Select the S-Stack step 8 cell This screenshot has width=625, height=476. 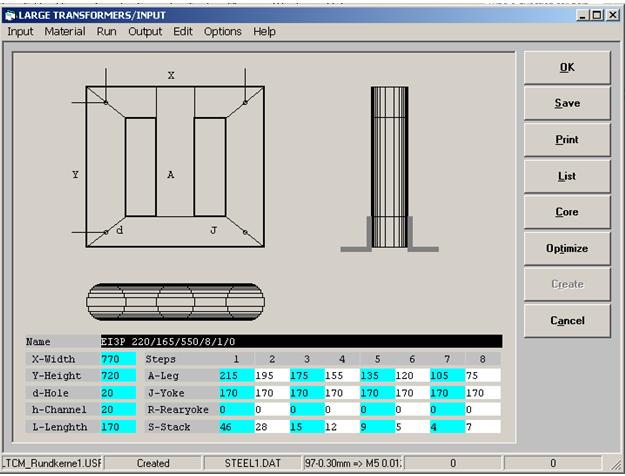click(482, 426)
